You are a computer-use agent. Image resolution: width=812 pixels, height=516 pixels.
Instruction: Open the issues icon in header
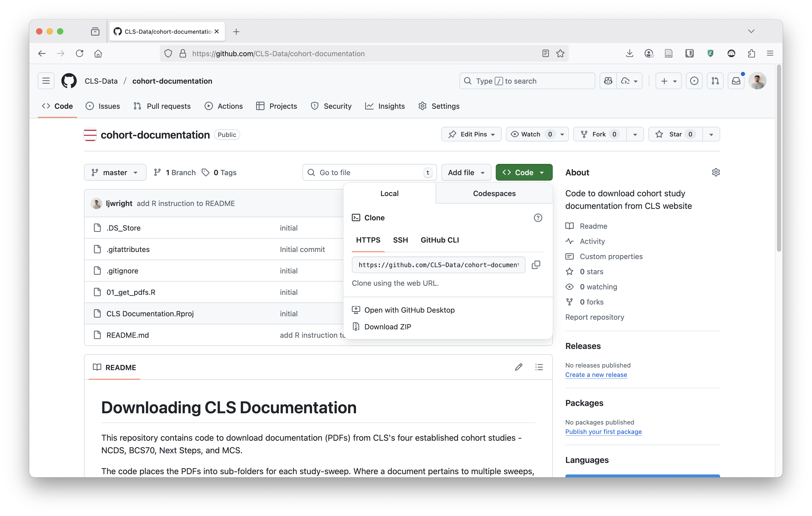click(694, 81)
